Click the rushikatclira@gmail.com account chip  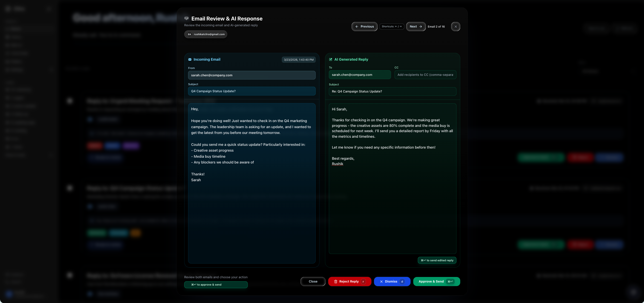point(209,34)
